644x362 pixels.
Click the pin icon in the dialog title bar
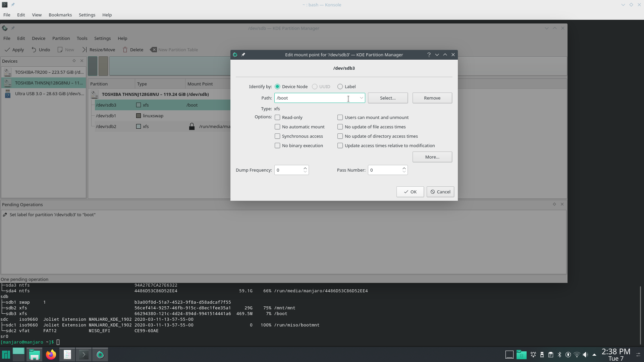(244, 55)
